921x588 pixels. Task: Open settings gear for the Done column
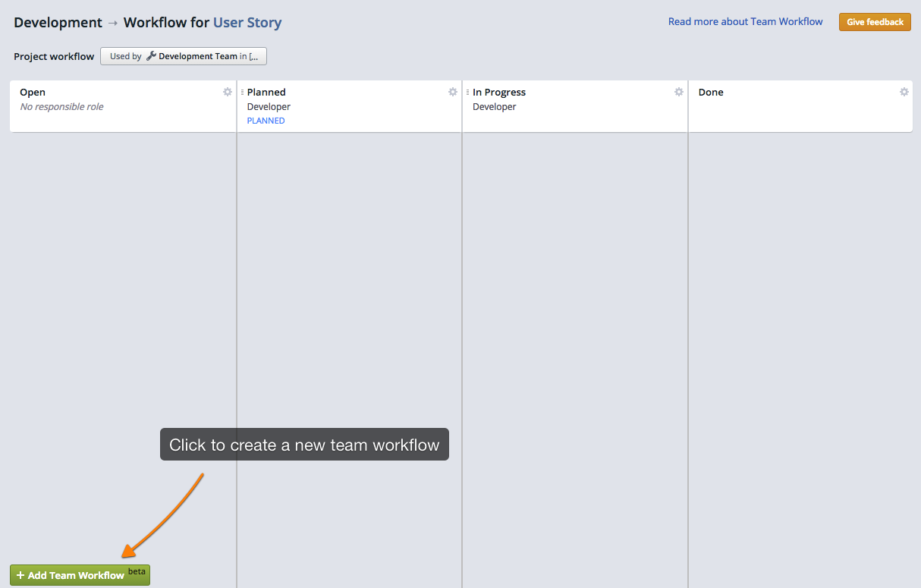pos(904,92)
